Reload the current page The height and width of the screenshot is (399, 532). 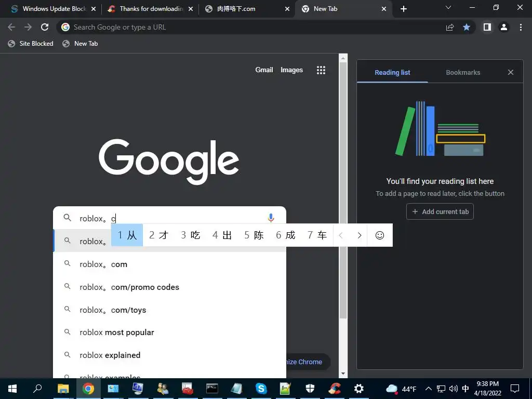[x=45, y=27]
